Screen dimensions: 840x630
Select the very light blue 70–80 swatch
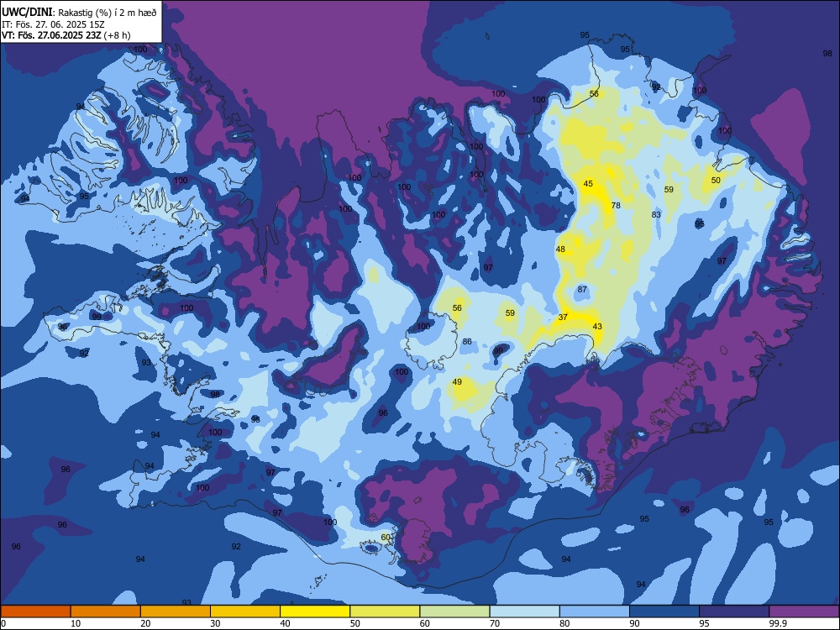(x=524, y=612)
